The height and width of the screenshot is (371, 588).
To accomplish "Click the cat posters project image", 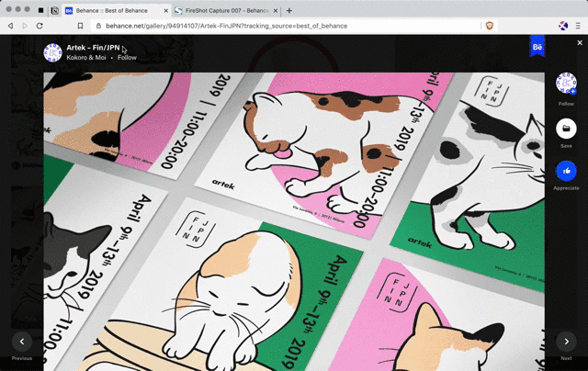I will (294, 221).
